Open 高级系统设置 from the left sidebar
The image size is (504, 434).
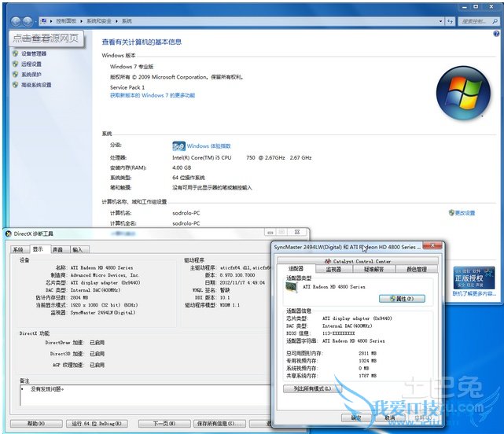point(36,85)
